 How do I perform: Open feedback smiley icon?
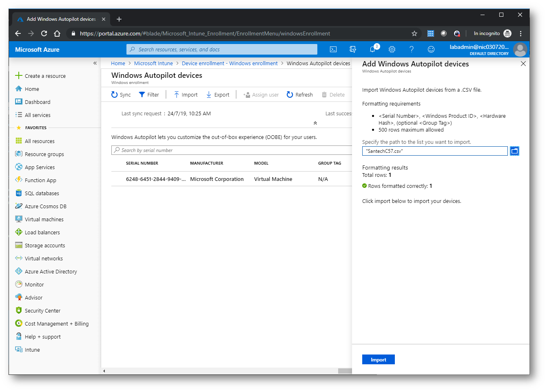pos(431,49)
